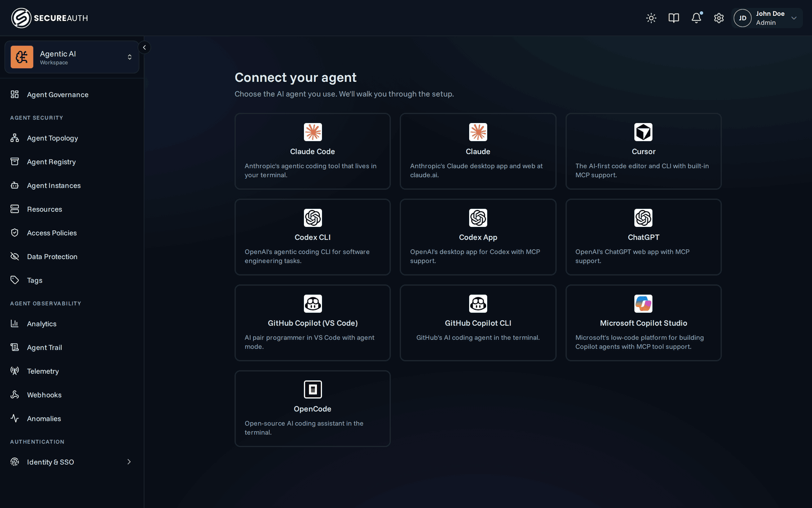Select the Codex App agent card
Viewport: 812px width, 508px height.
(x=478, y=237)
